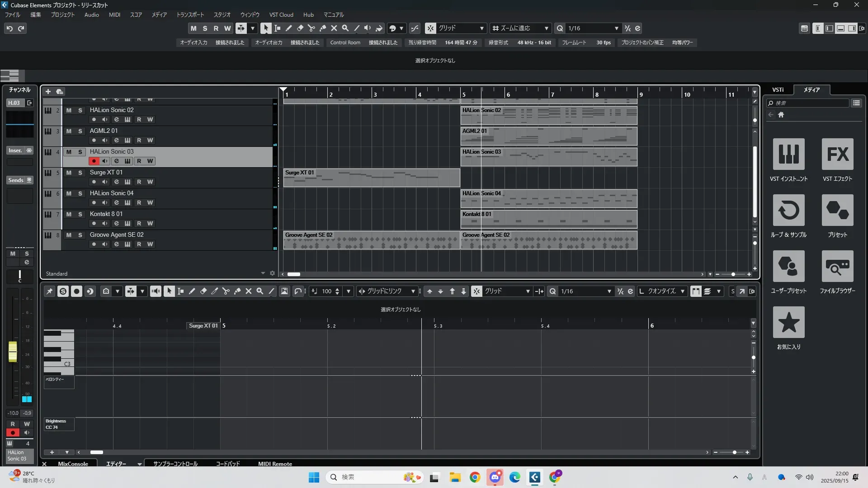Open the MIDI menu

tap(114, 14)
